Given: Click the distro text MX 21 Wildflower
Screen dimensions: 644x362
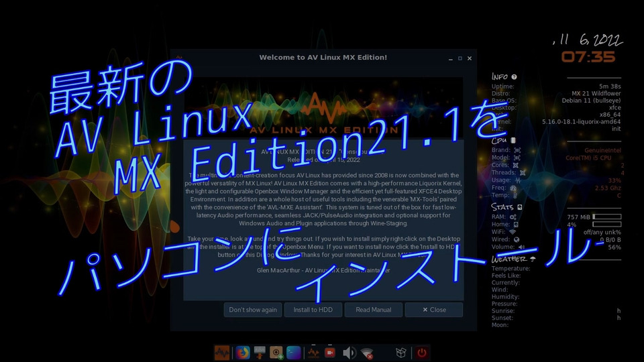Looking at the screenshot, I should tap(596, 94).
